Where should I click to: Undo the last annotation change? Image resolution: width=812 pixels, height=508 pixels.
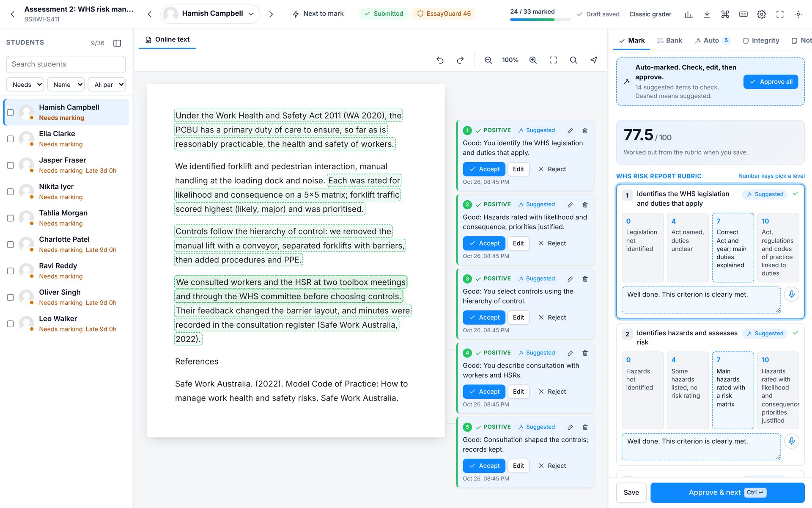point(440,60)
